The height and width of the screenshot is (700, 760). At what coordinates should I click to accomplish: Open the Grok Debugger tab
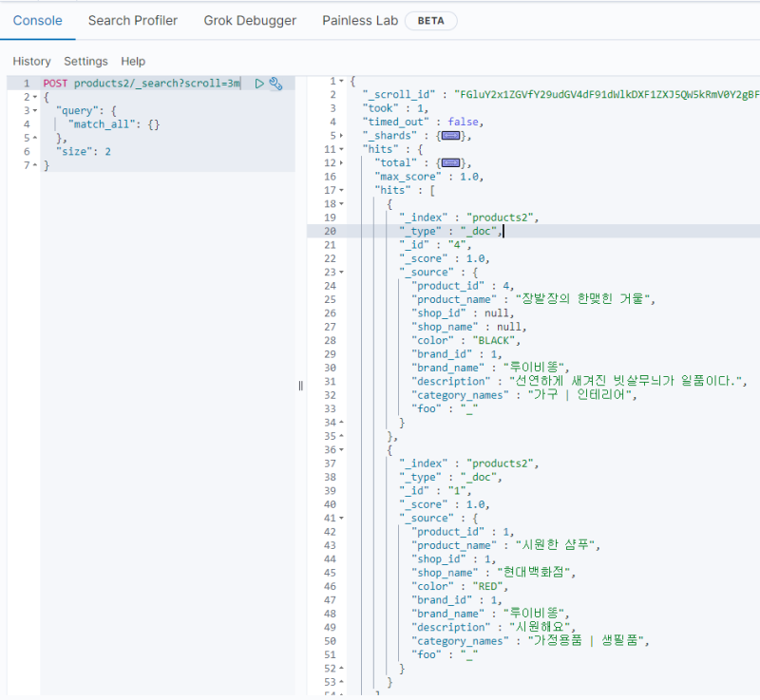(250, 20)
